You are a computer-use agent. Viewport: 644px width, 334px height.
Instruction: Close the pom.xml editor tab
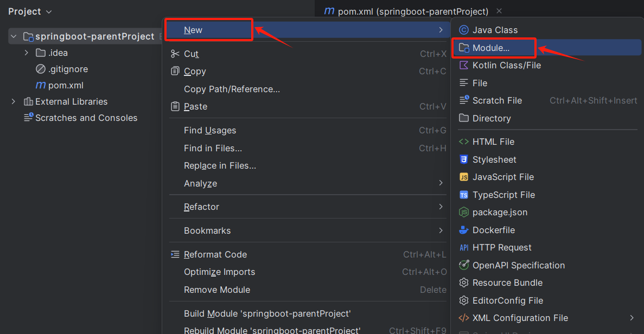tap(499, 11)
